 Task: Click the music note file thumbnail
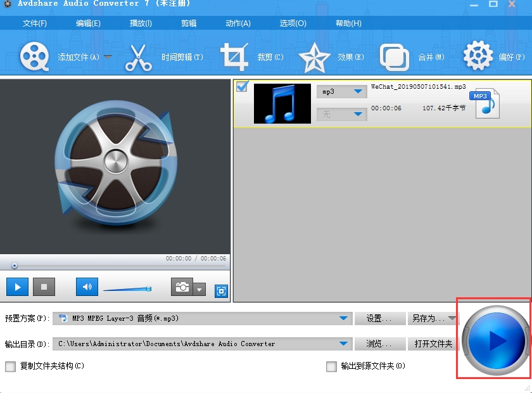282,103
